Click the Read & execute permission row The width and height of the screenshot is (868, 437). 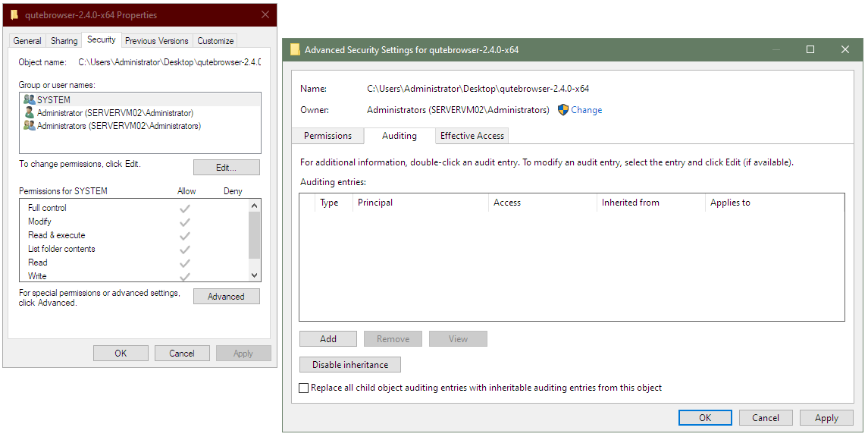[134, 235]
